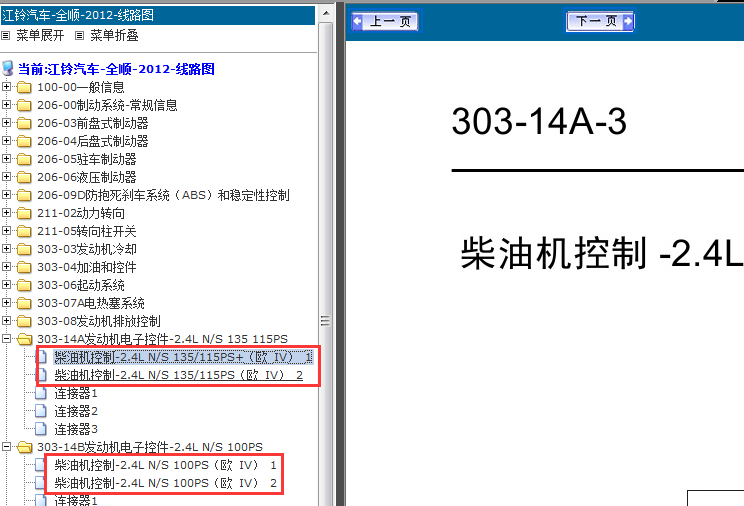This screenshot has width=744, height=506.
Task: Expand the 211-05转向柱开关 node
Action: (7, 231)
